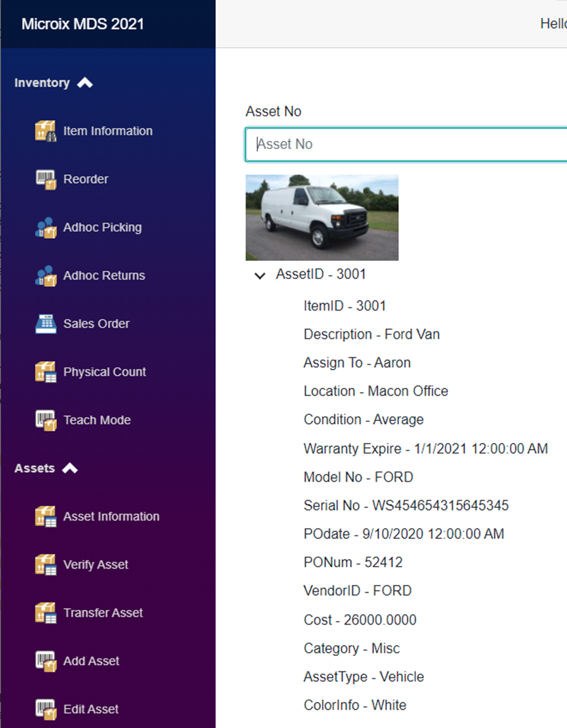567x728 pixels.
Task: Open Asset Information page
Action: click(111, 517)
